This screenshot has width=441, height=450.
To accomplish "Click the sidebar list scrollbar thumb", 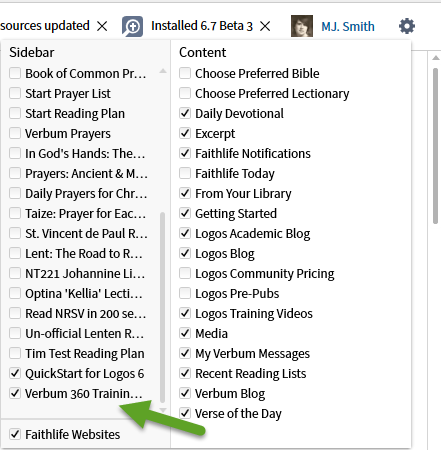I will pyautogui.click(x=163, y=308).
